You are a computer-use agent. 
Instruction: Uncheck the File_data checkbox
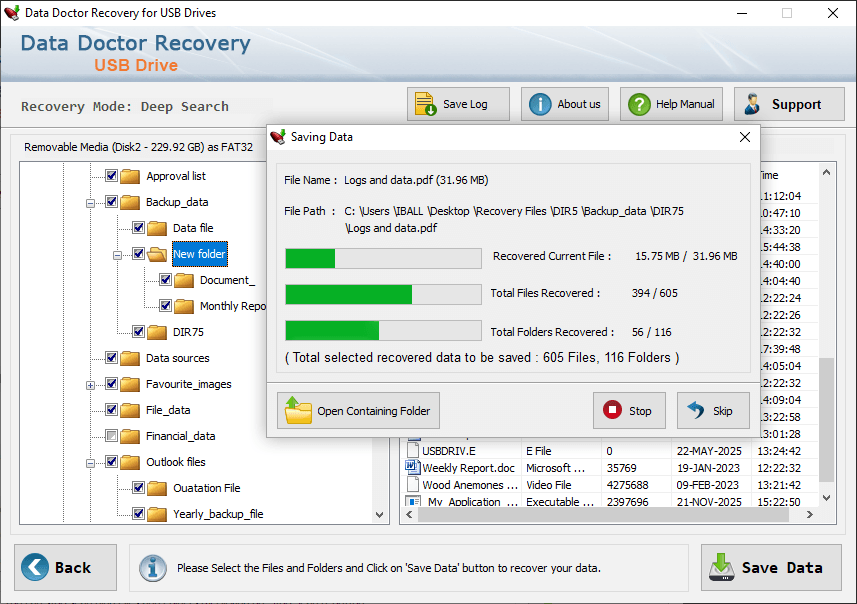(x=111, y=409)
